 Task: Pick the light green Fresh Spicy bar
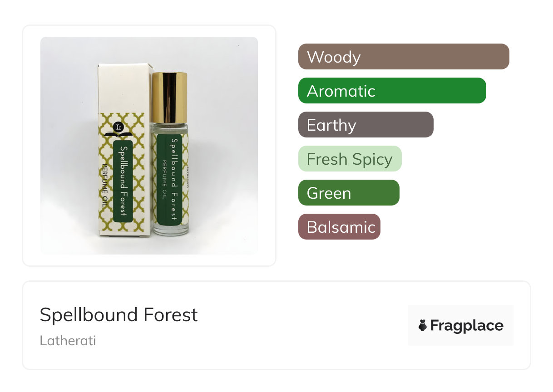[350, 159]
